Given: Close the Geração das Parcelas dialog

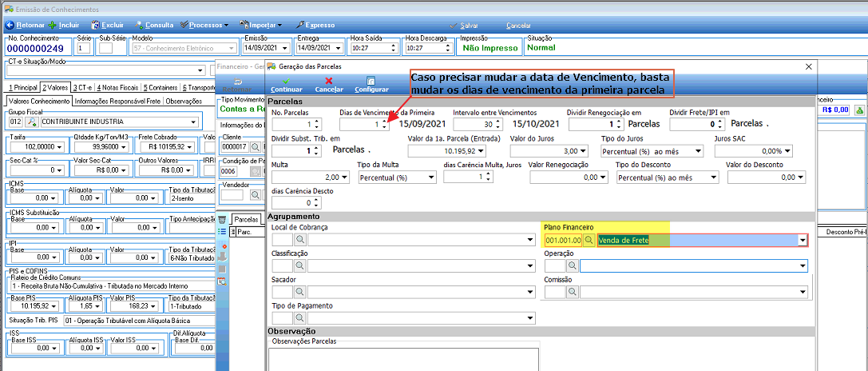Looking at the screenshot, I should tap(810, 66).
